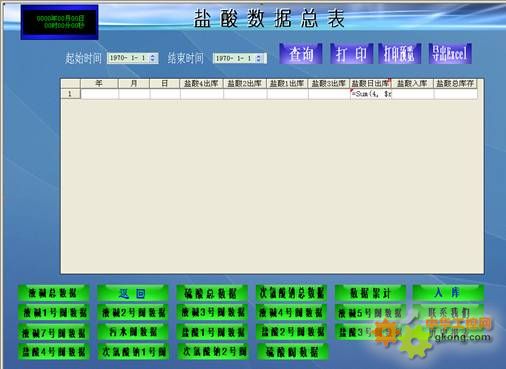The image size is (506, 369).
Task: Open 硫酸总数据 page
Action: pyautogui.click(x=212, y=293)
